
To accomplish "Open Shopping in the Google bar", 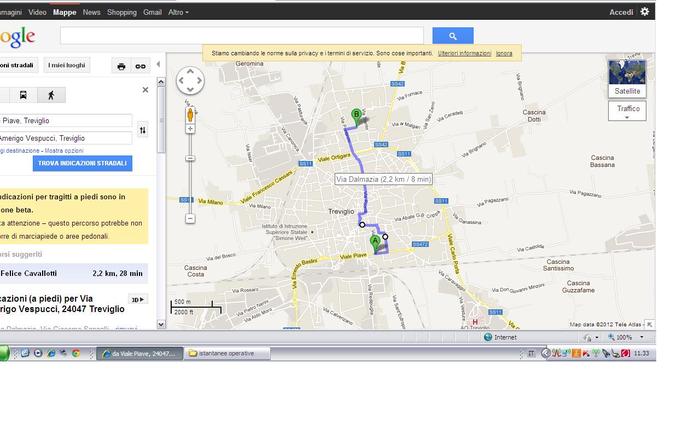I will click(x=122, y=12).
